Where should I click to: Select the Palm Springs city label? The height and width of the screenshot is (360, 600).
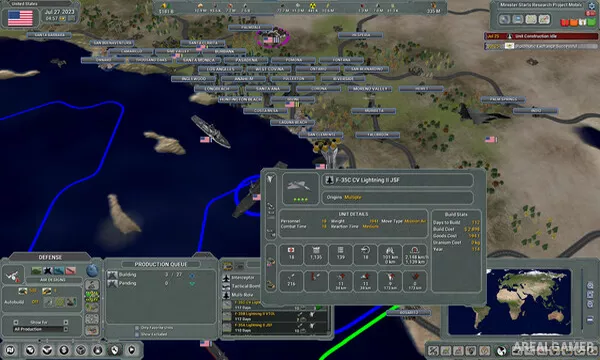(x=503, y=99)
